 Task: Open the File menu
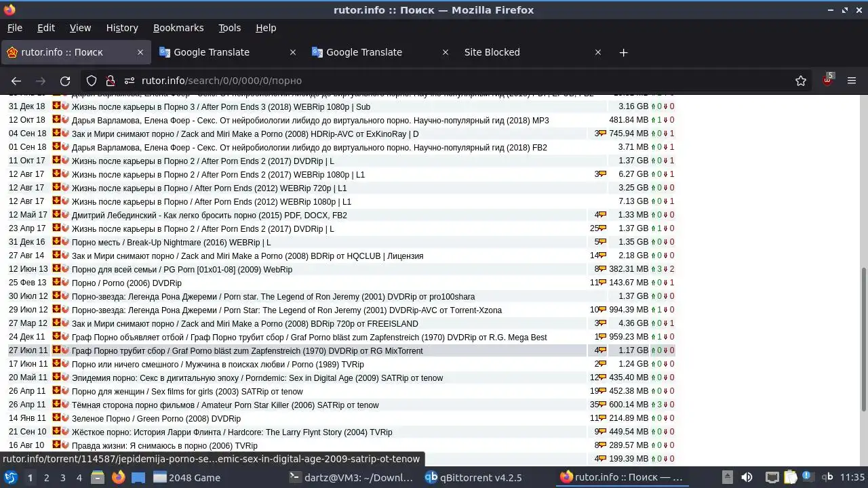pos(15,28)
